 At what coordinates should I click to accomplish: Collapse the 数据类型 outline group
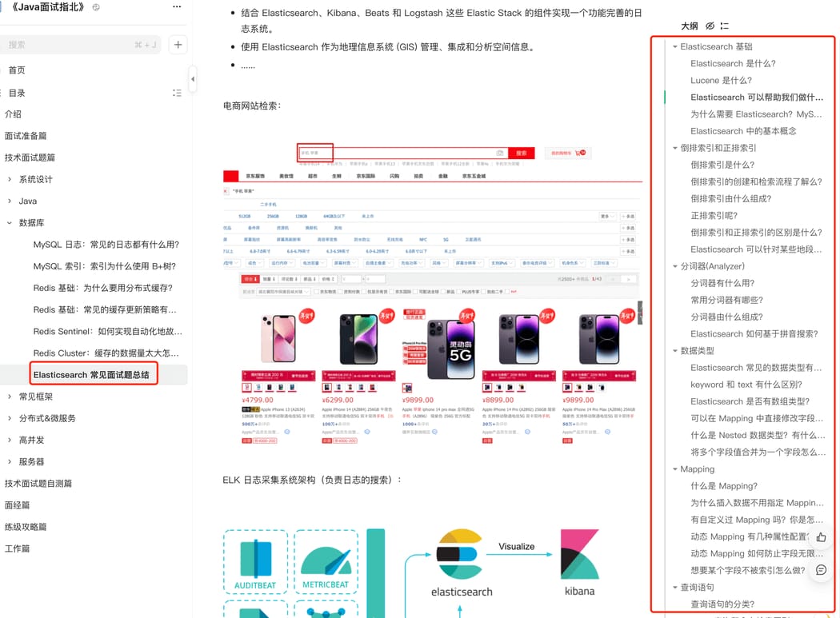click(675, 351)
